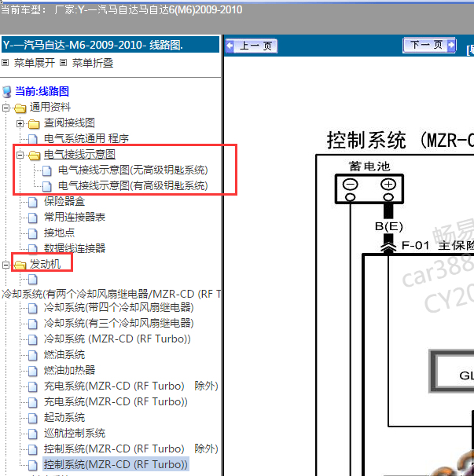Open 电气接线示意图(无高级钥匙系统)
474x476 pixels.
[133, 170]
